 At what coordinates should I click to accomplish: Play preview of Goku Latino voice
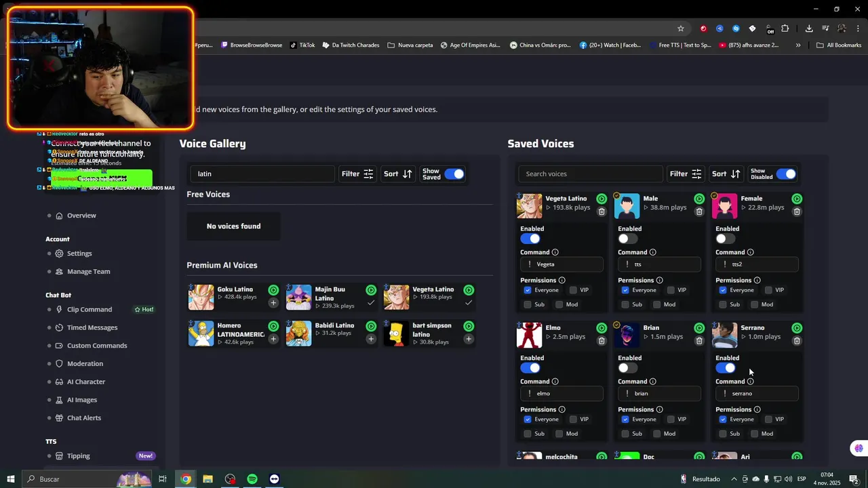point(273,290)
